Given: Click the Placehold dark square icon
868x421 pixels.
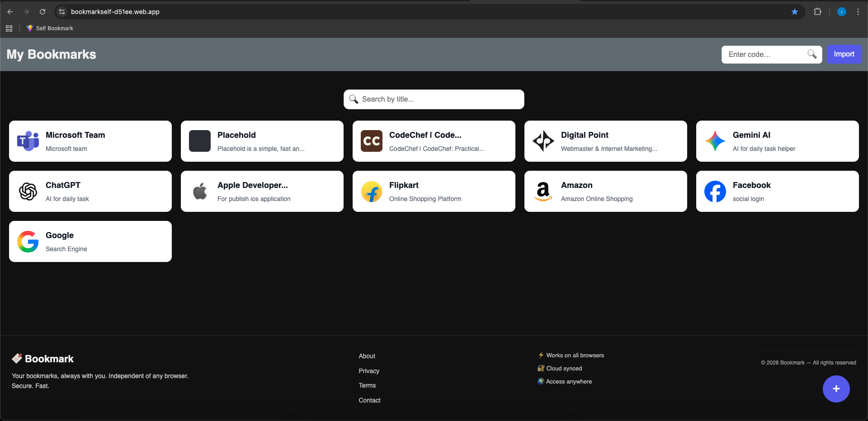Looking at the screenshot, I should [200, 141].
